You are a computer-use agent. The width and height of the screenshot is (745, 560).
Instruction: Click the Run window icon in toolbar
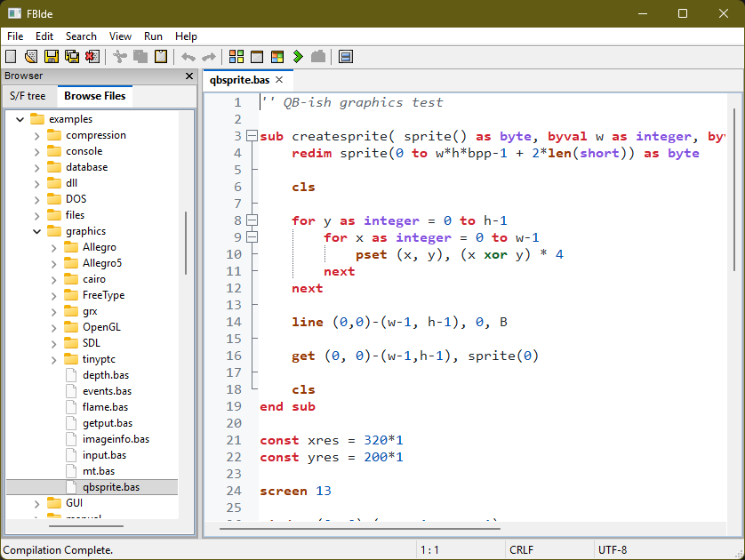click(257, 57)
